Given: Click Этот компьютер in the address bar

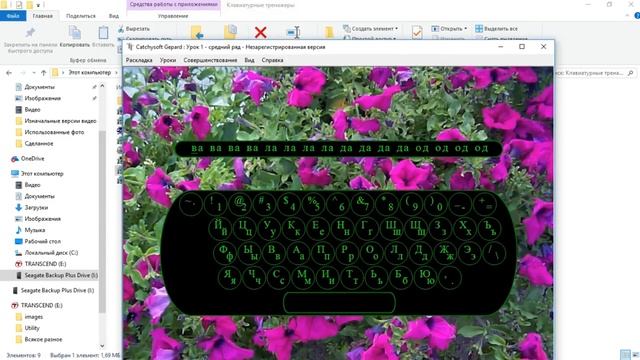Looking at the screenshot, I should [x=90, y=73].
